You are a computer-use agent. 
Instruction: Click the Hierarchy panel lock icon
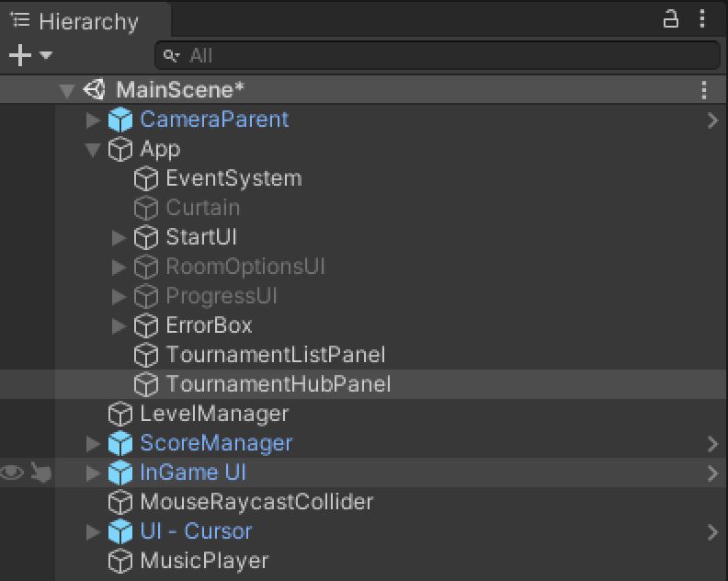672,18
